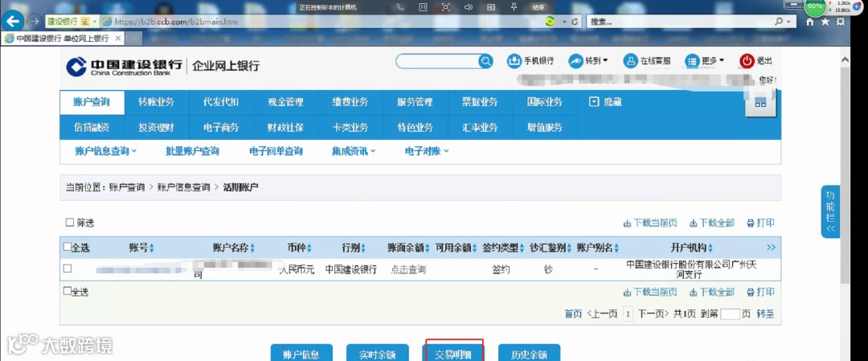This screenshot has width=868, height=361.
Task: Click the page number input before 页
Action: pyautogui.click(x=730, y=314)
